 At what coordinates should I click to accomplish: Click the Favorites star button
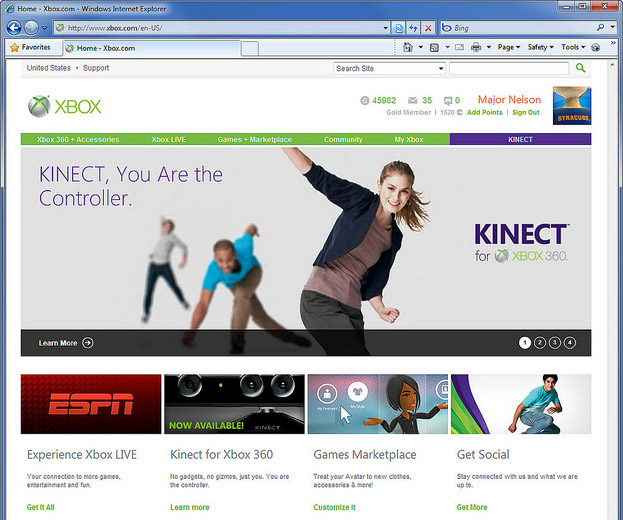tap(30, 47)
